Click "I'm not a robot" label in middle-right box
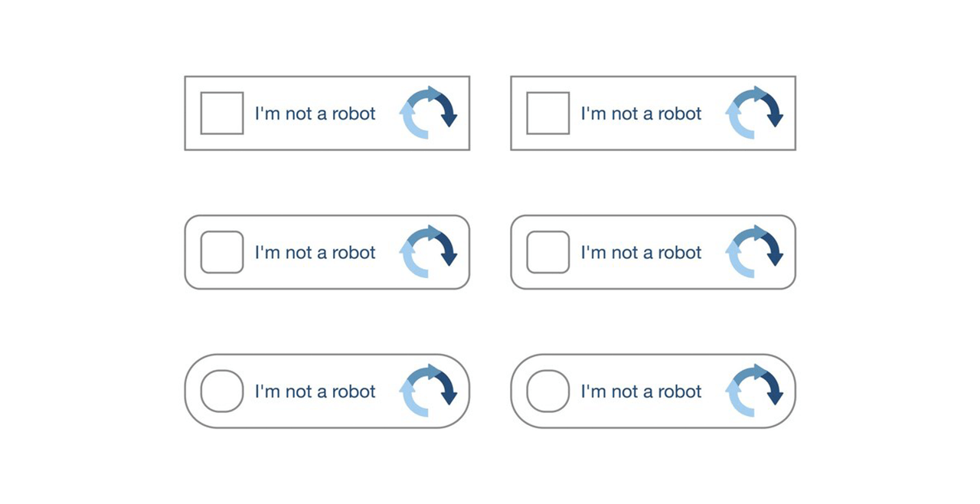 (x=642, y=252)
